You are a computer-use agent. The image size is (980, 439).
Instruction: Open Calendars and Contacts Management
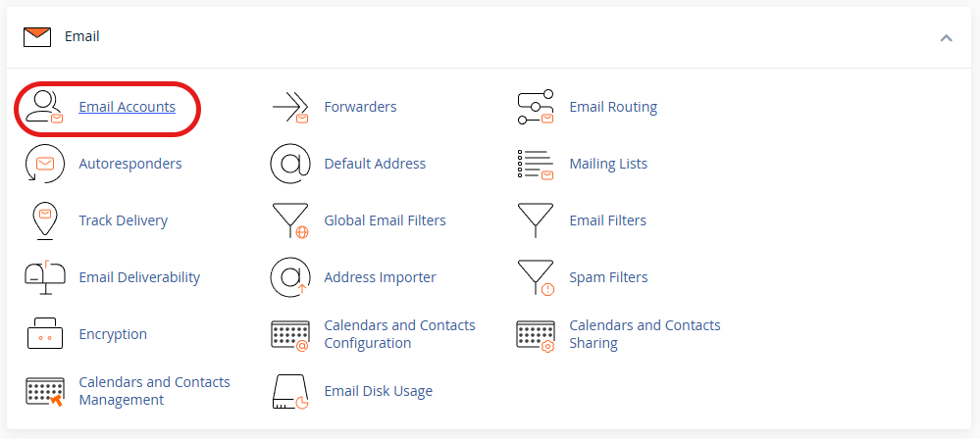click(x=154, y=391)
